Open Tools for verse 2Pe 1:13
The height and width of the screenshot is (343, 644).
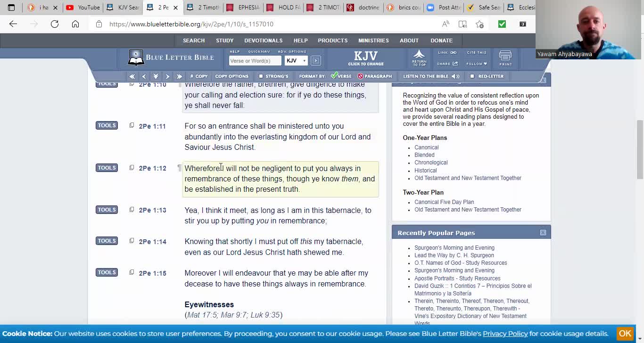tap(107, 210)
